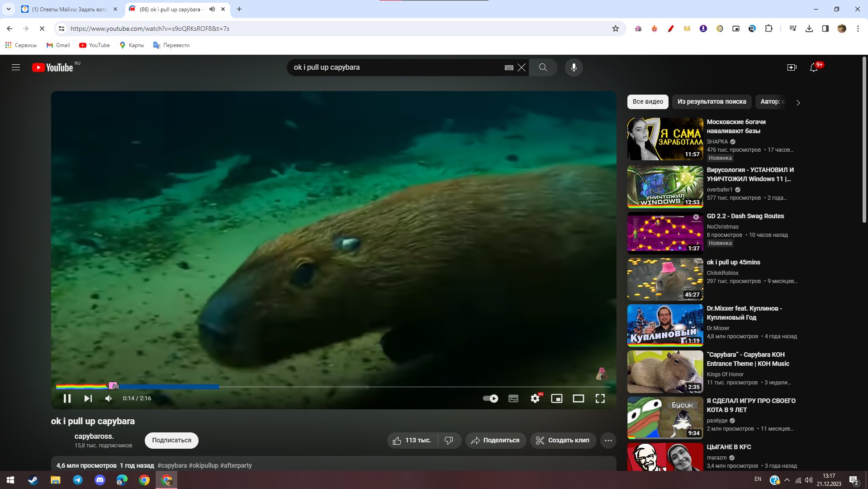Dislike the video
The image size is (868, 489).
coord(449,440)
